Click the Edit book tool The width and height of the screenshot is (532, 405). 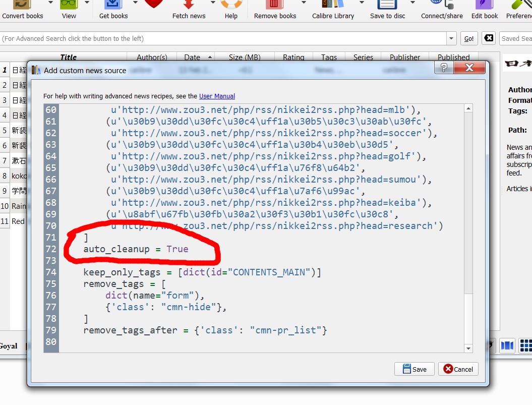(x=485, y=10)
